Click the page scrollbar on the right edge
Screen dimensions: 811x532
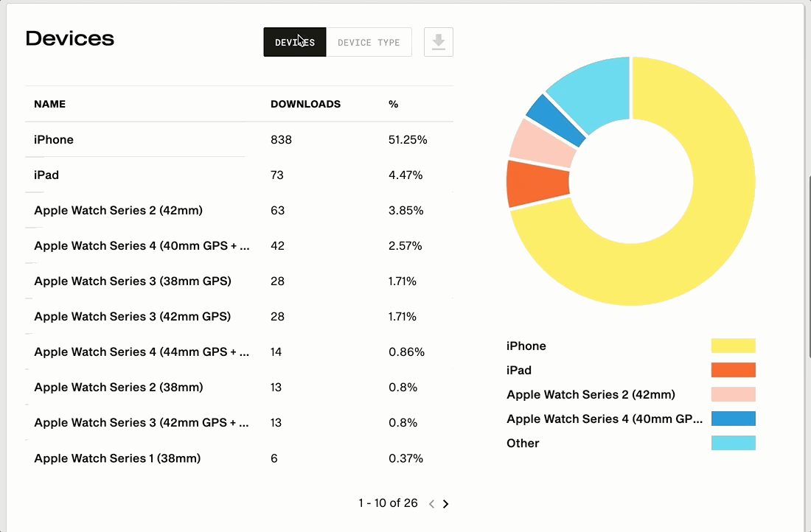(x=808, y=266)
